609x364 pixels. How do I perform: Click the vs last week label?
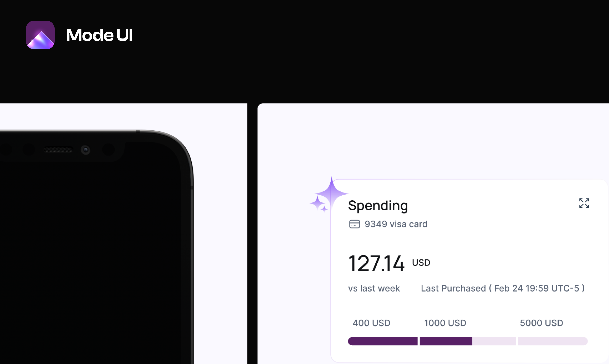pos(374,288)
